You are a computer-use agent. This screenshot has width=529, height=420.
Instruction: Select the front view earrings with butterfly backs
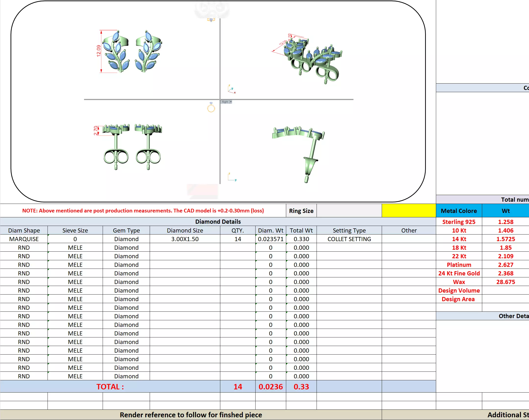coord(132,147)
